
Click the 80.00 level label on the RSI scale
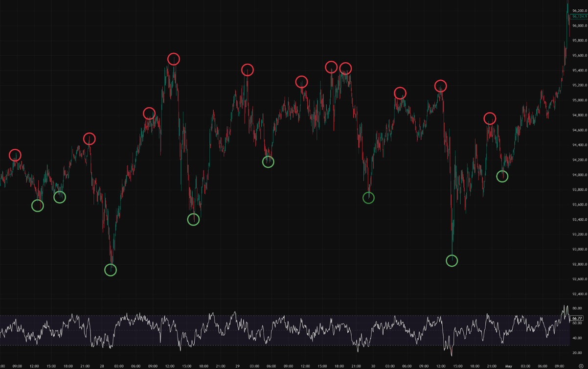(x=576, y=308)
